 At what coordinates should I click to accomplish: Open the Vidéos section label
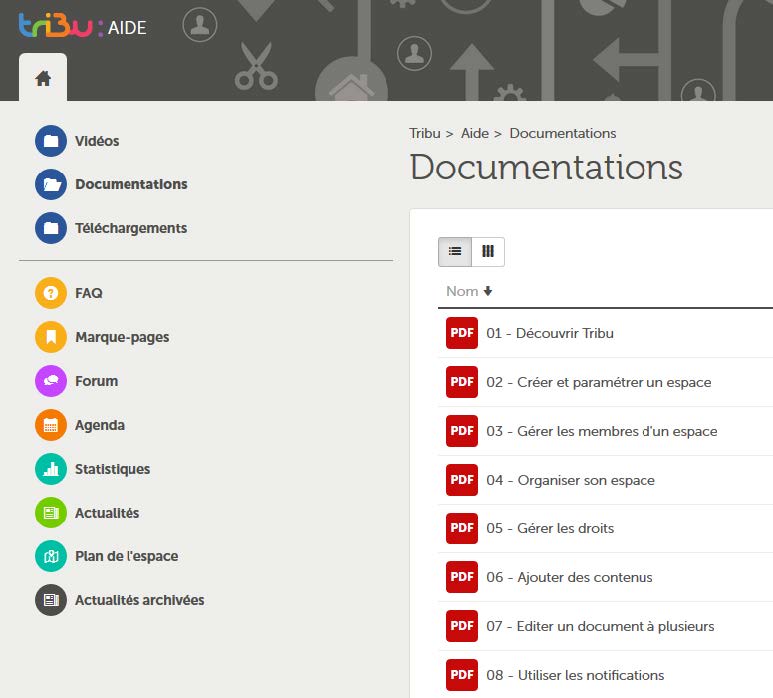pyautogui.click(x=97, y=141)
